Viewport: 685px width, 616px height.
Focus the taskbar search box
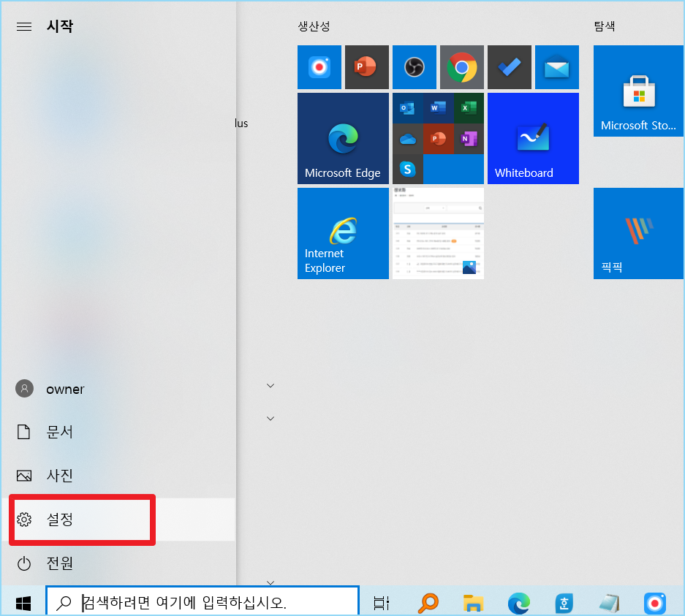coord(203,602)
